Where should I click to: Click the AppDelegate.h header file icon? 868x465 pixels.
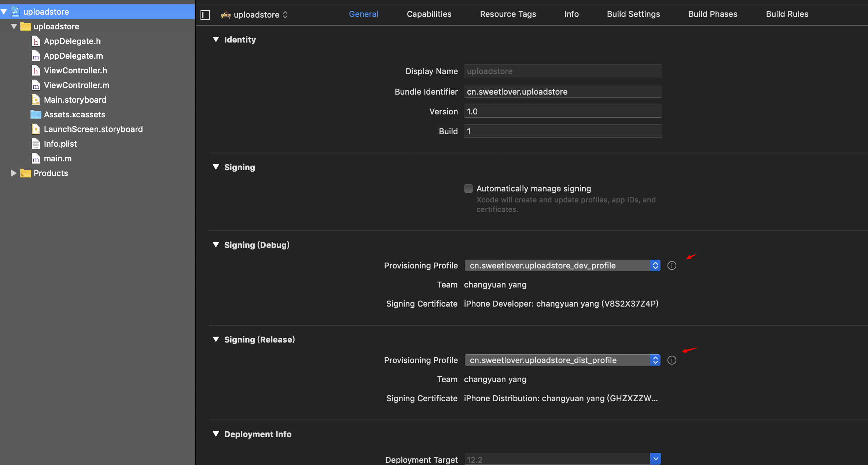[x=36, y=41]
